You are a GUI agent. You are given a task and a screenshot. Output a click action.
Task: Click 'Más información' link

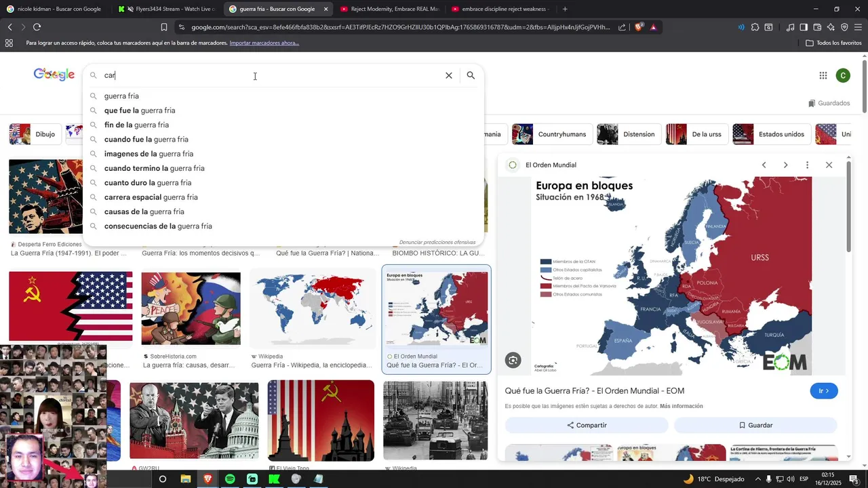click(681, 406)
